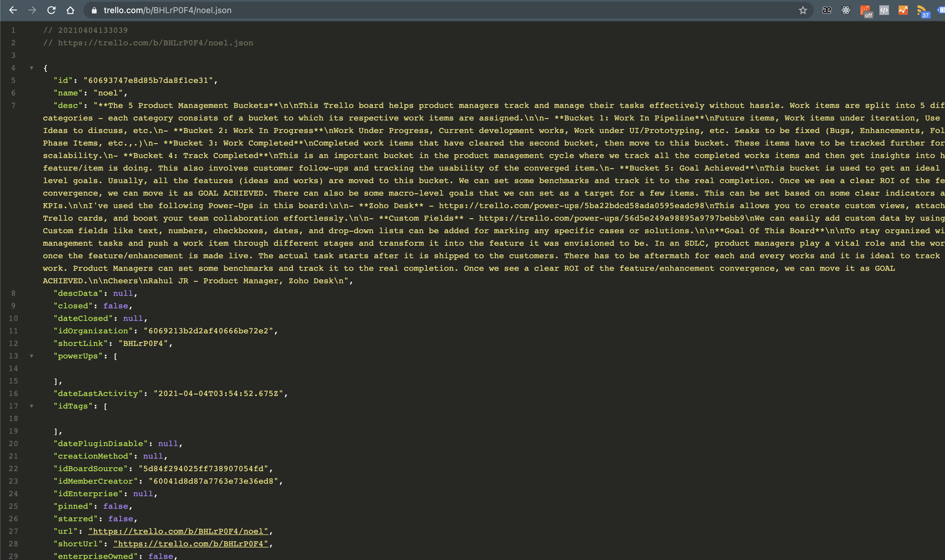Open the æ extension icon

coord(827,10)
